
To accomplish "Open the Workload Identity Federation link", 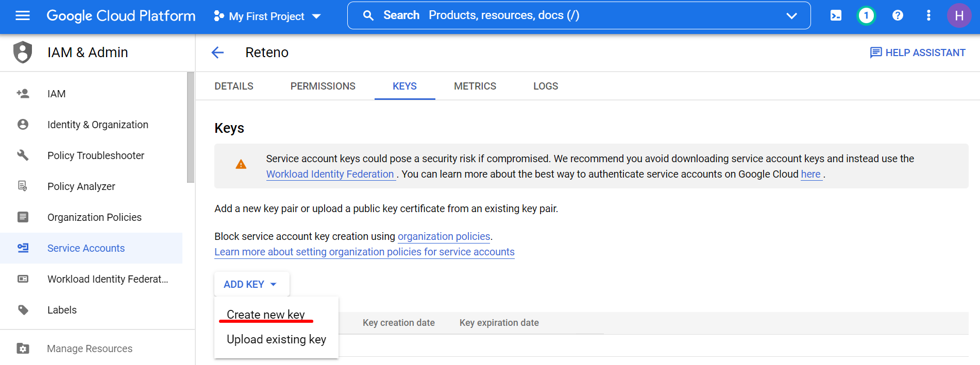I will pos(330,174).
